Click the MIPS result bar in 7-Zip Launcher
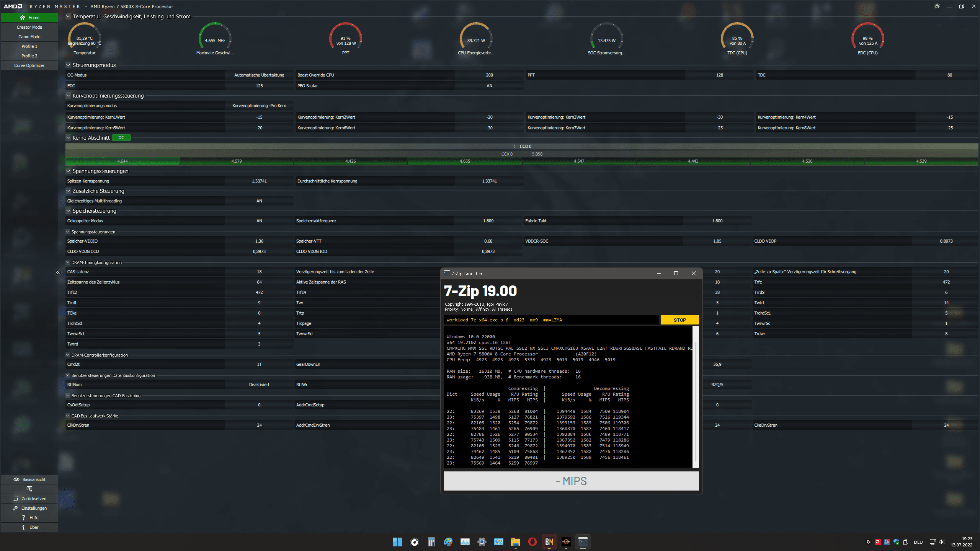This screenshot has width=980, height=551. [x=571, y=481]
